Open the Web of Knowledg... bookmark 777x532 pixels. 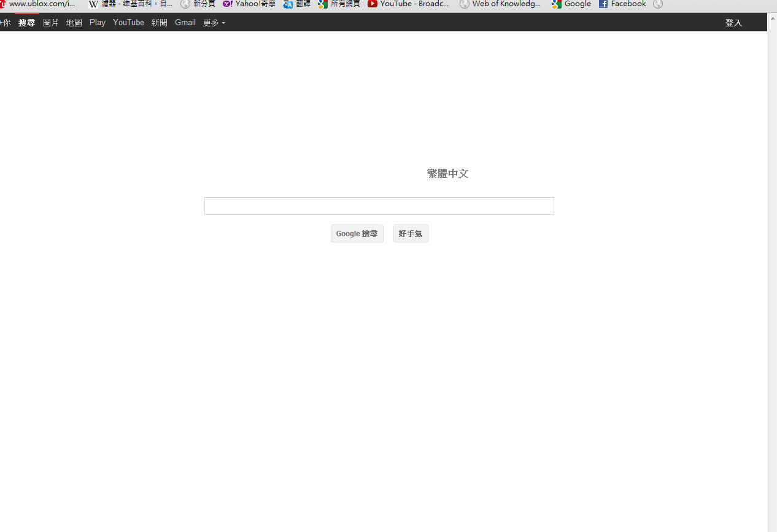click(501, 4)
